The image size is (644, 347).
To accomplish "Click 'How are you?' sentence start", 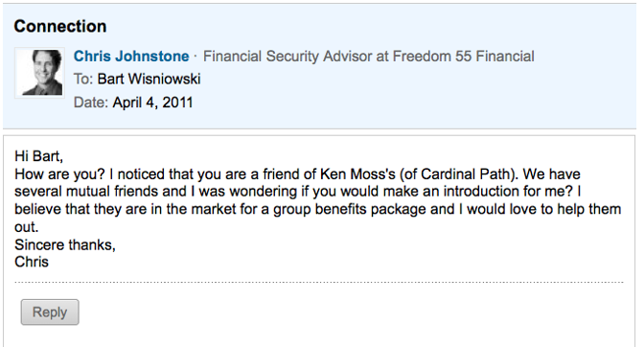I will pyautogui.click(x=60, y=174).
